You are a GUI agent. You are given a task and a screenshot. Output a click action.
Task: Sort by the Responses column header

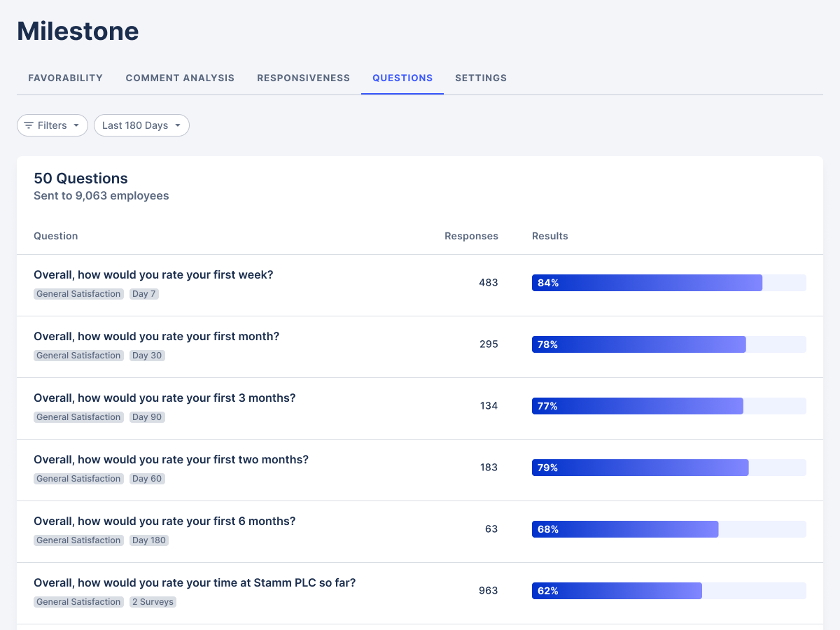(x=471, y=236)
